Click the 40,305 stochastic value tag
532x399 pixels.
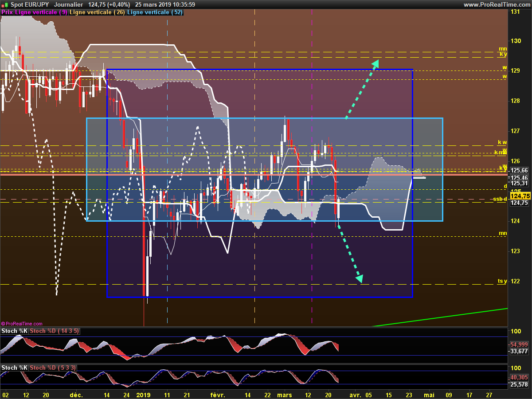tap(519, 377)
